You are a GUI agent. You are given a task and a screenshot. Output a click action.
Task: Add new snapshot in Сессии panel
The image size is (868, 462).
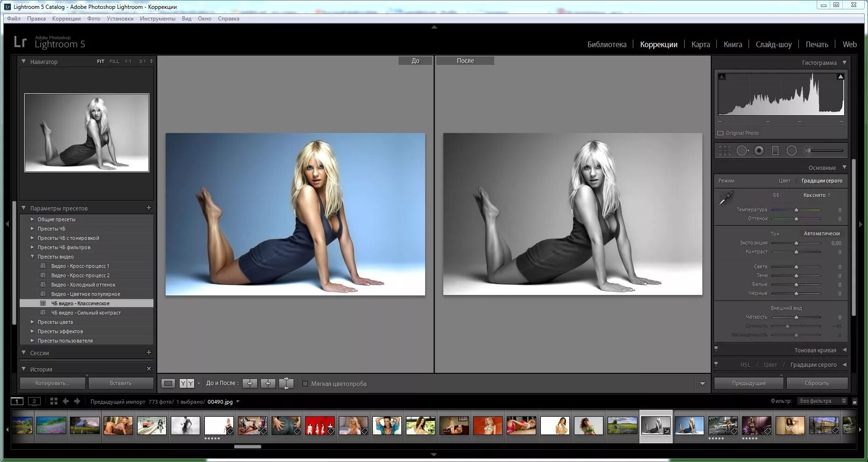149,352
